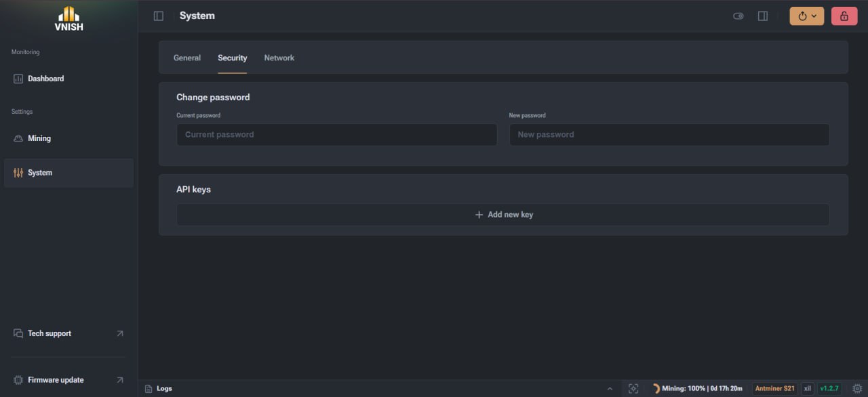Toggle the switch in the top header
868x397 pixels.
coord(738,16)
